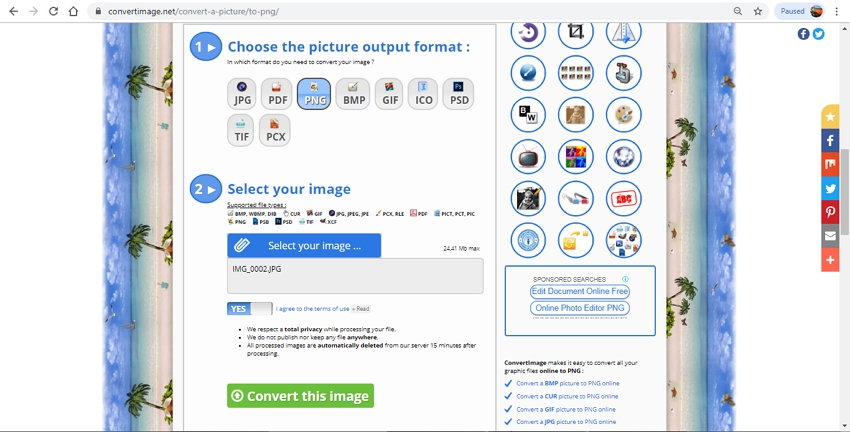Choose the PDF output format

pyautogui.click(x=276, y=94)
